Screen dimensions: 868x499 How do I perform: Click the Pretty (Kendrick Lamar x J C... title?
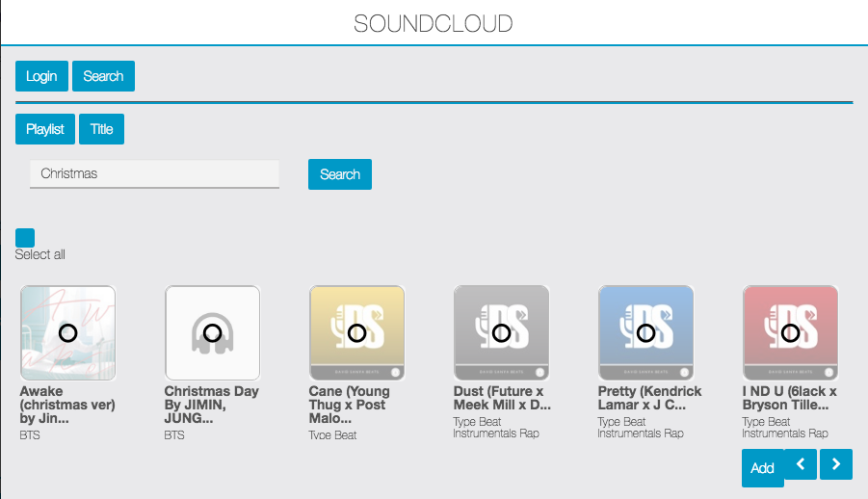pyautogui.click(x=649, y=398)
